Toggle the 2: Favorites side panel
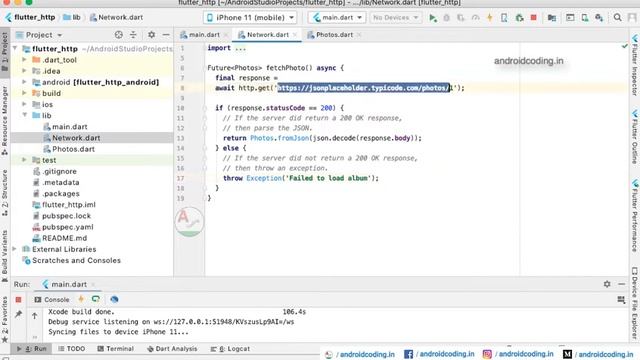This screenshot has width=640, height=360. point(4,320)
